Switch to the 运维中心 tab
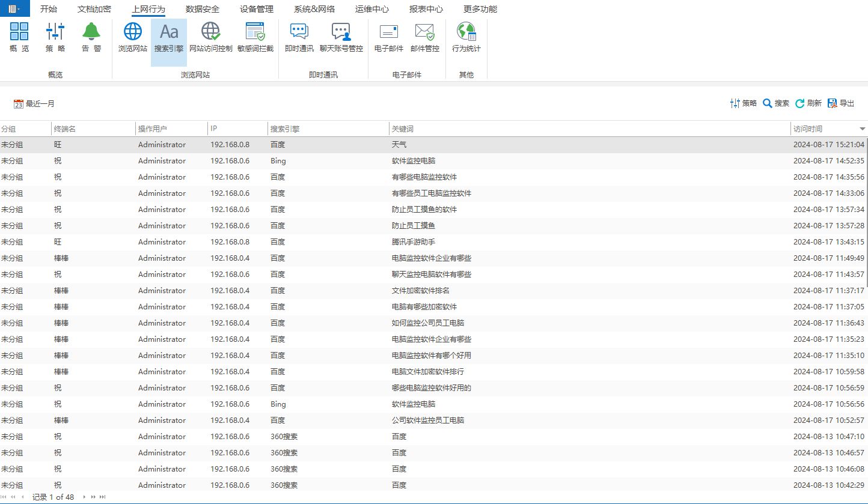This screenshot has height=504, width=868. tap(372, 9)
